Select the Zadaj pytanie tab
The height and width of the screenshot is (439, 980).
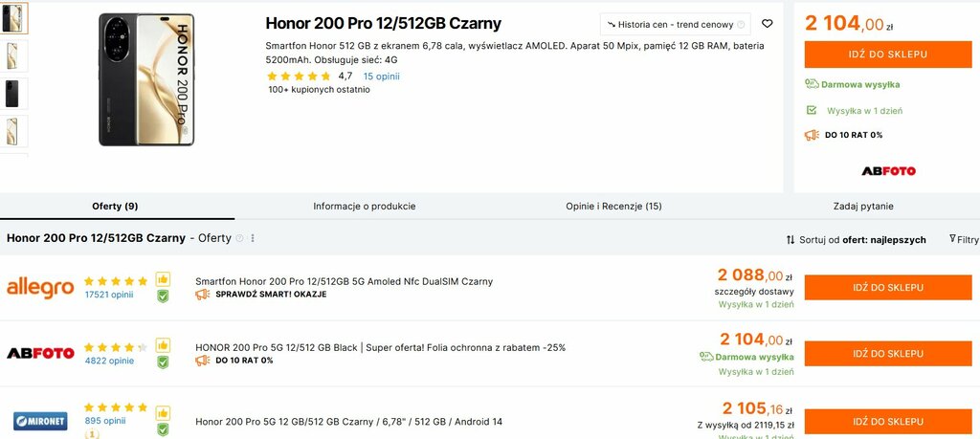pyautogui.click(x=863, y=206)
